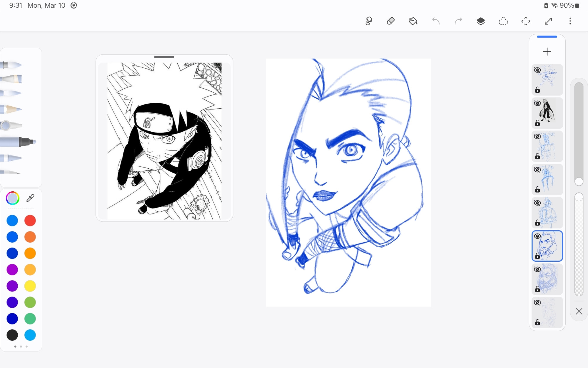Select the thin fine-tip pen tool
Viewport: 588px width, 368px height.
[10, 172]
